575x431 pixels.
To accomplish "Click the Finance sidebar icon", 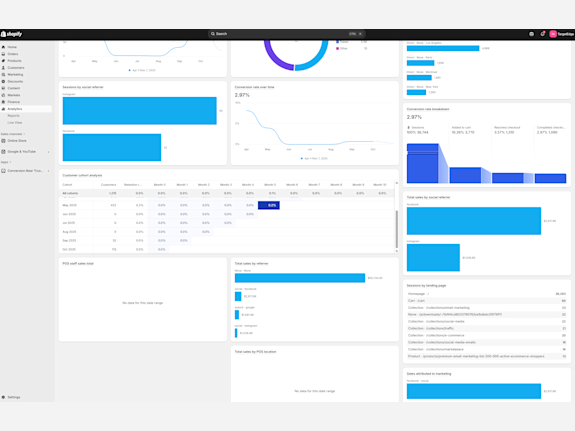I will tap(3, 102).
